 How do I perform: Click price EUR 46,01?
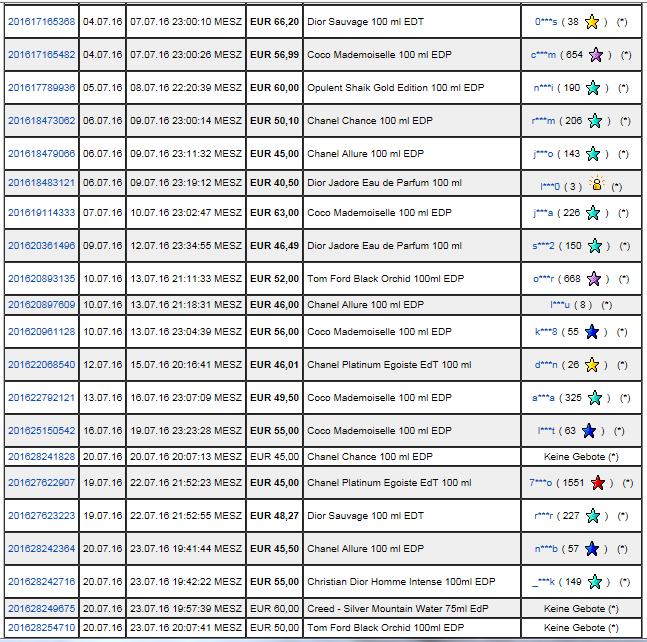click(274, 364)
